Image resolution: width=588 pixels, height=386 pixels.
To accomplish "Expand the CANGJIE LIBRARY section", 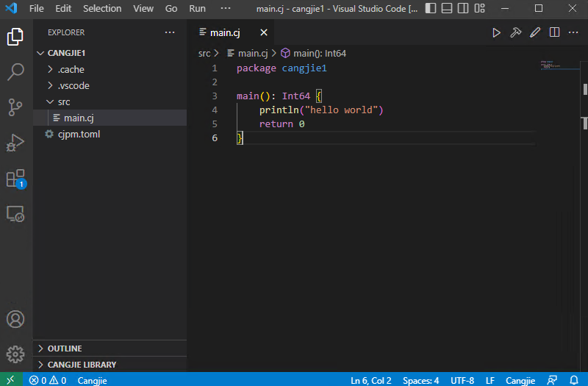I will [x=82, y=365].
